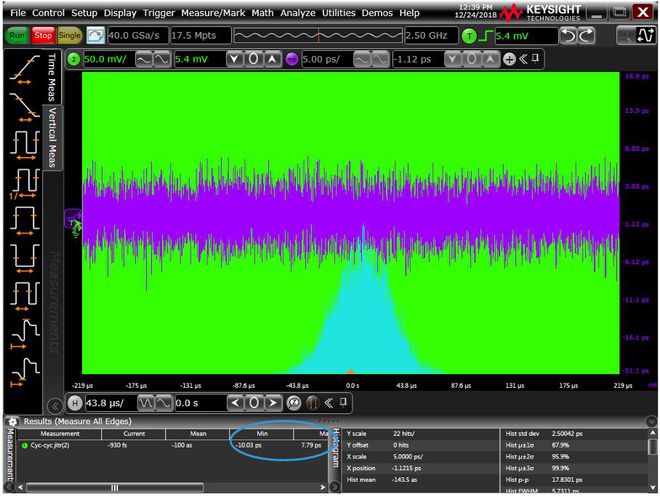Switch to the Vertical Meas tab
Image resolution: width=660 pixels, height=497 pixels.
tap(52, 137)
